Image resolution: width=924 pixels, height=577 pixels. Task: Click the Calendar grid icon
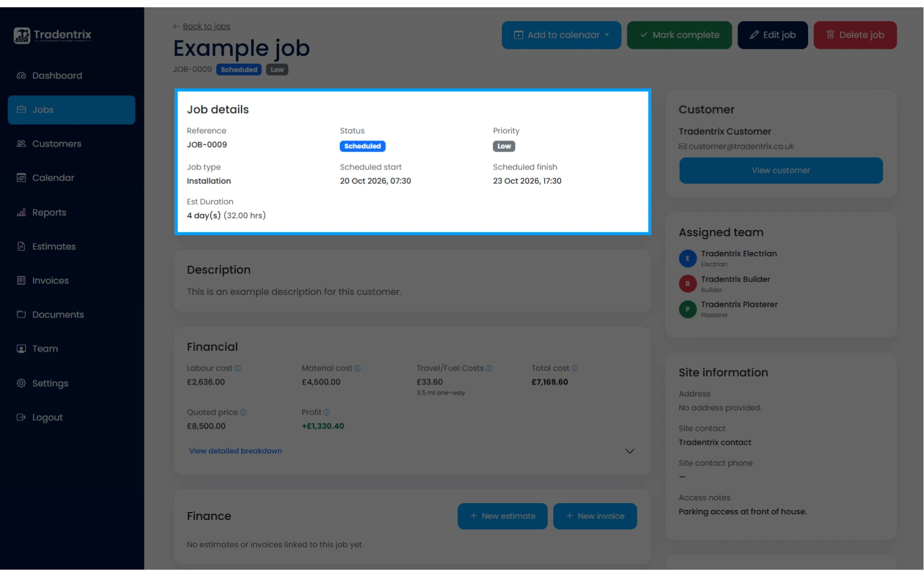coord(21,178)
